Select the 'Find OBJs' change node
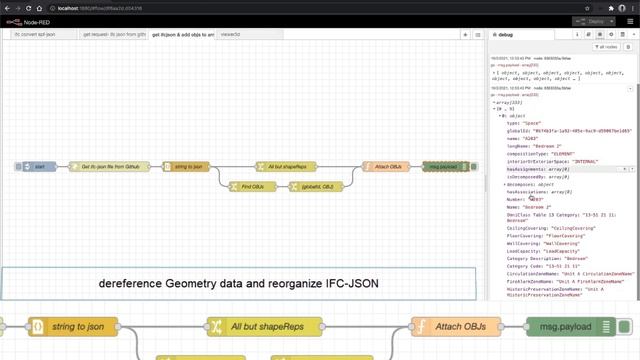The width and height of the screenshot is (640, 360). pos(252,187)
